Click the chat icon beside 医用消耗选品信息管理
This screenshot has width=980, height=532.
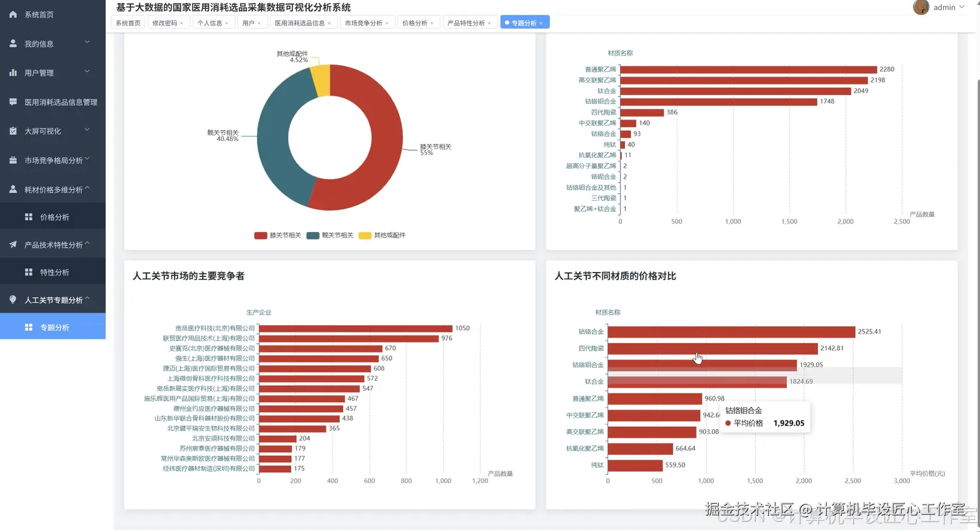pyautogui.click(x=13, y=102)
